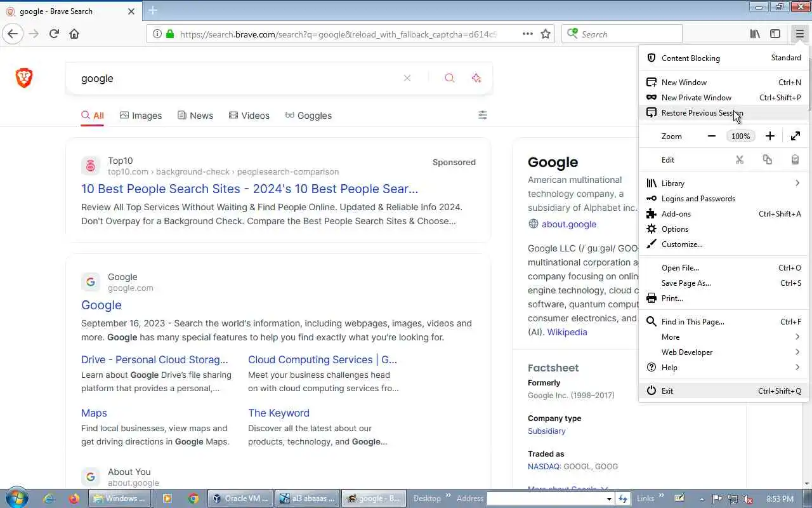This screenshot has height=508, width=812.
Task: Select Find in This Page...
Action: tap(724, 321)
